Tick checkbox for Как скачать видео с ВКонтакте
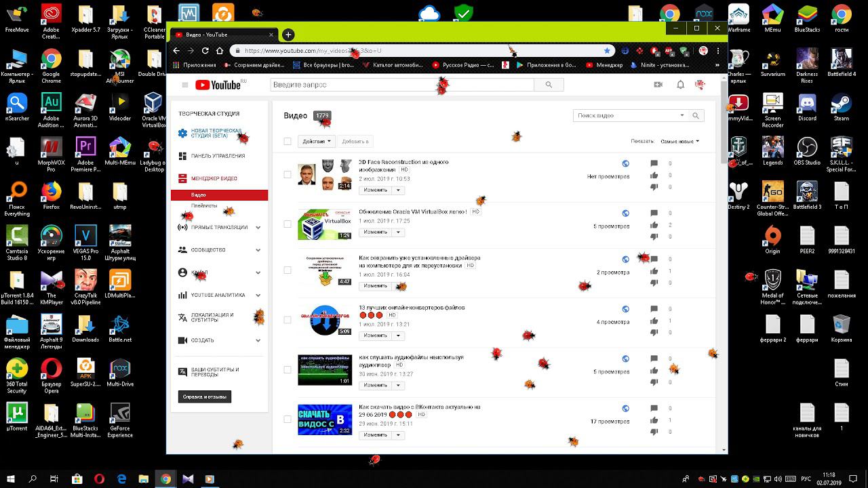Image resolution: width=868 pixels, height=488 pixels. [288, 420]
